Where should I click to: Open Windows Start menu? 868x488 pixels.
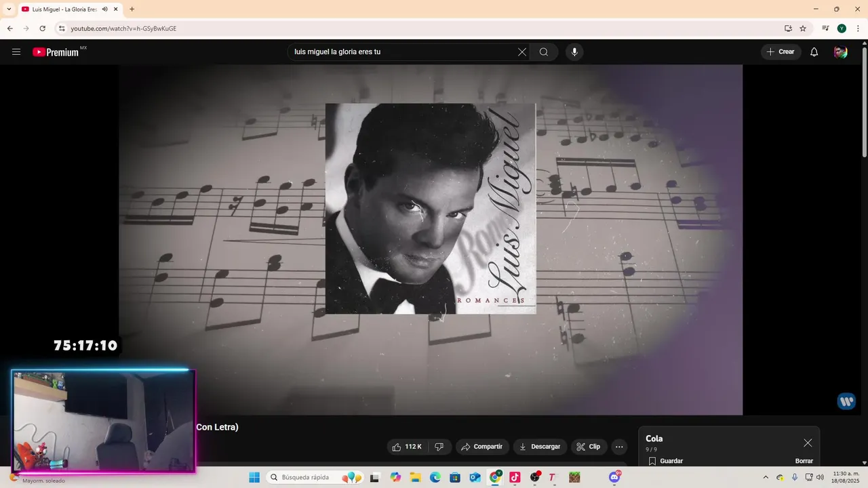pos(254,477)
